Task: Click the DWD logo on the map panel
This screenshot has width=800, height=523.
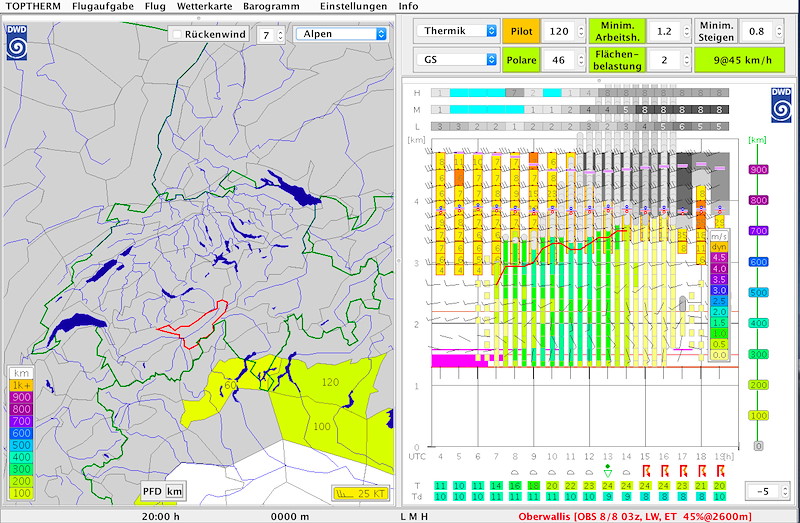Action: pyautogui.click(x=17, y=42)
